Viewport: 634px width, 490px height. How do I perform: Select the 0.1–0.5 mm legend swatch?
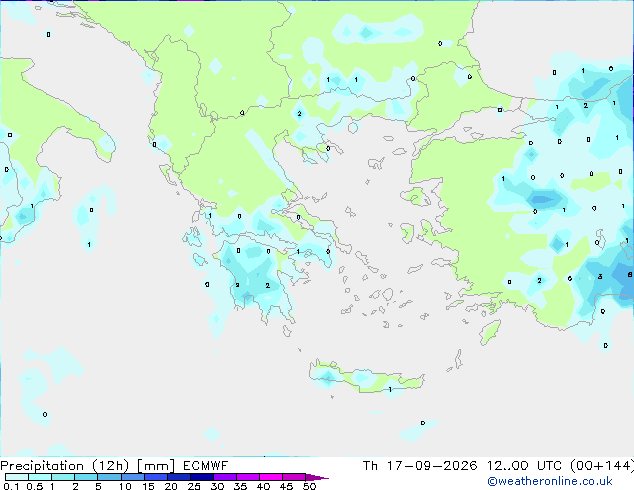click(17, 477)
